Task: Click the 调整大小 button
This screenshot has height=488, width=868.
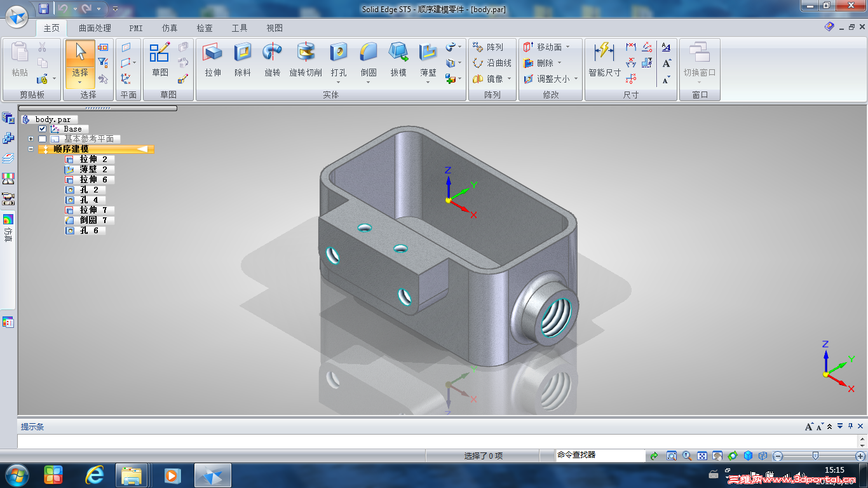Action: 546,79
